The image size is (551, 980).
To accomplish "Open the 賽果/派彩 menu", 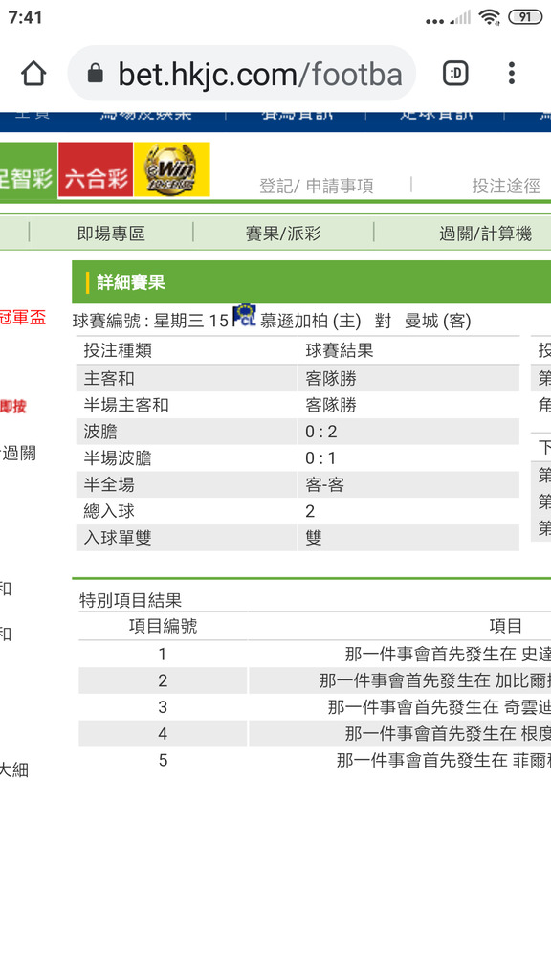I will coord(283,234).
